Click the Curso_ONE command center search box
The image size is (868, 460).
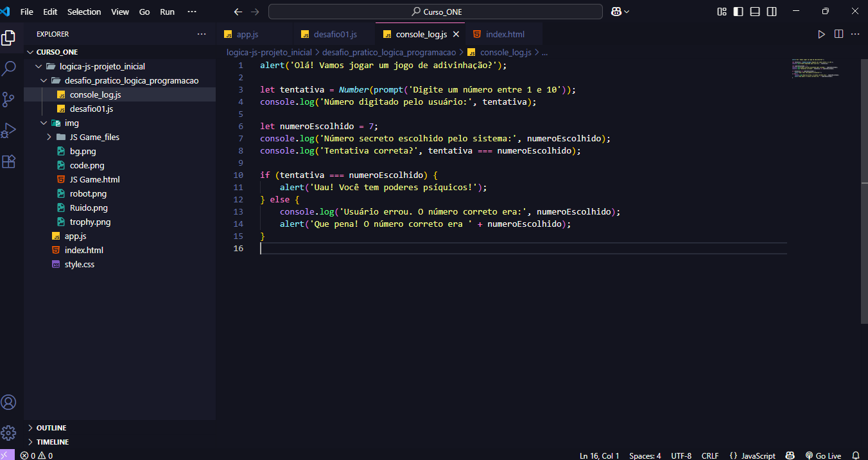tap(435, 12)
